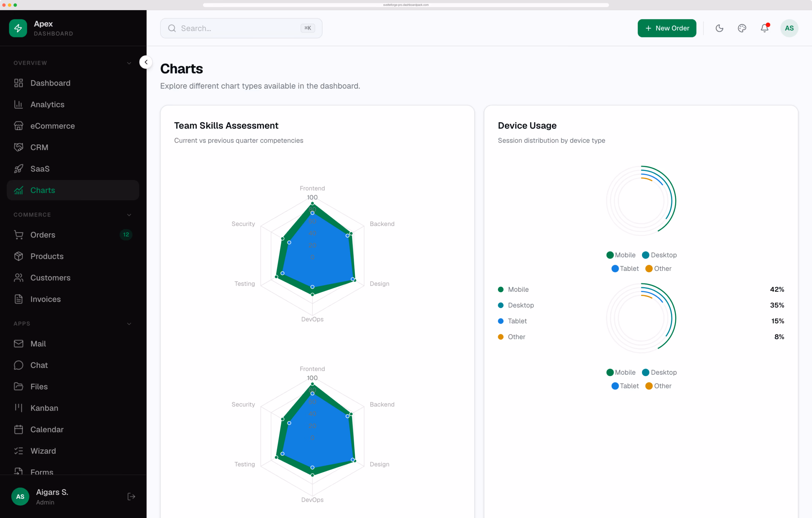Image resolution: width=812 pixels, height=518 pixels.
Task: Toggle Mobile series in lower donut legend
Action: 621,373
